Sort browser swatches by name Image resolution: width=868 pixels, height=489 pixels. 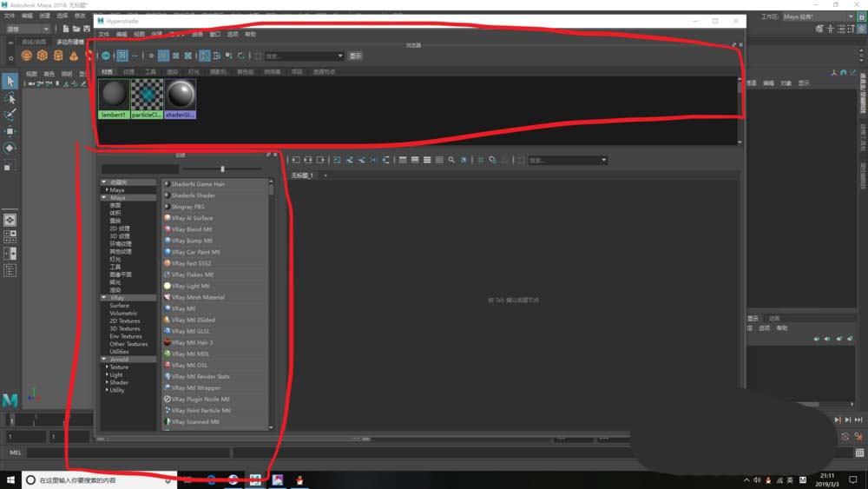[204, 56]
